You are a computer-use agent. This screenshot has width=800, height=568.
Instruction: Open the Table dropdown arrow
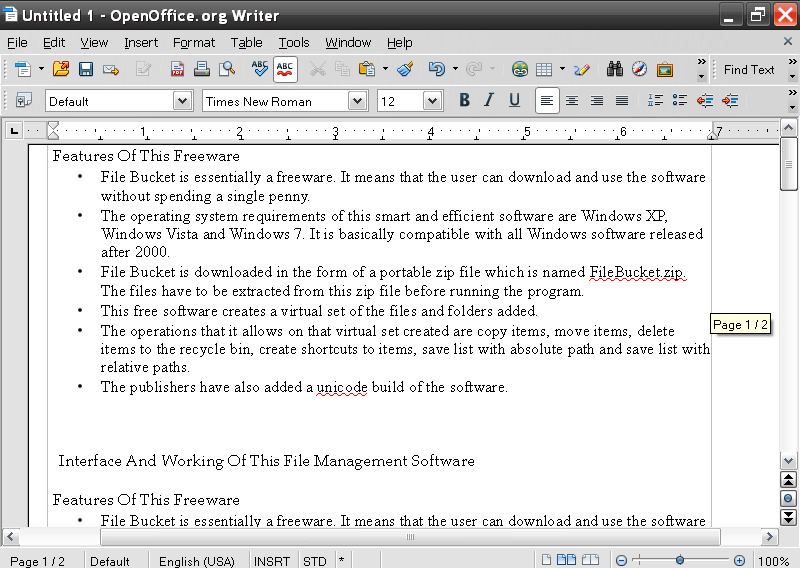pyautogui.click(x=562, y=68)
